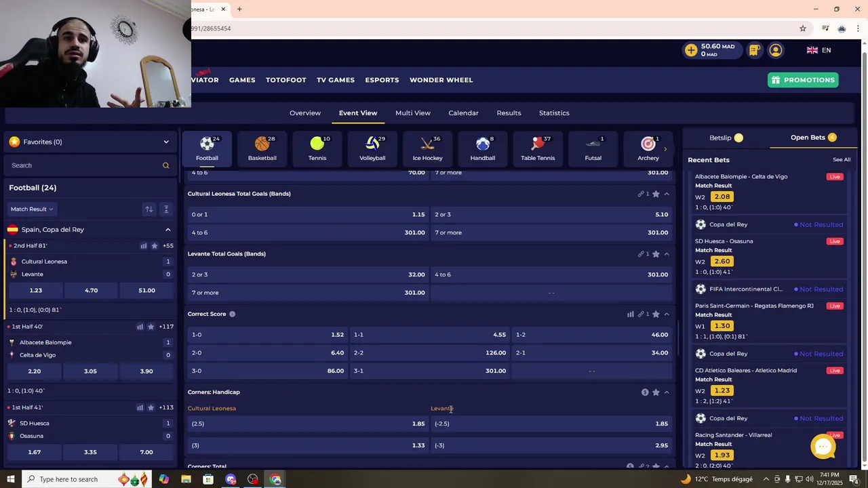Open the Football sport icon
Image resolution: width=868 pixels, height=488 pixels.
[x=207, y=148]
